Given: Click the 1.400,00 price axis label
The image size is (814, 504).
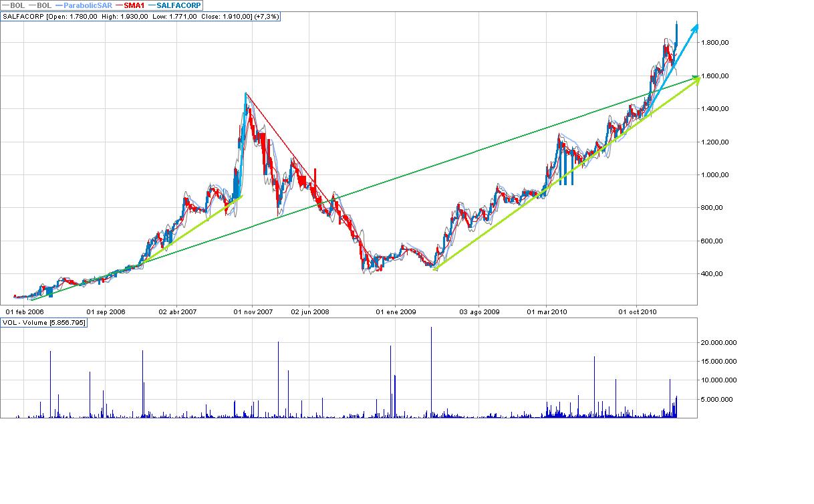Looking at the screenshot, I should tap(714, 108).
